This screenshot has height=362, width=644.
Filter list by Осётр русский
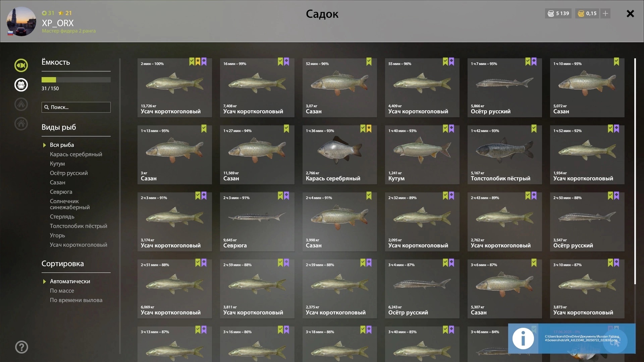[x=69, y=173]
